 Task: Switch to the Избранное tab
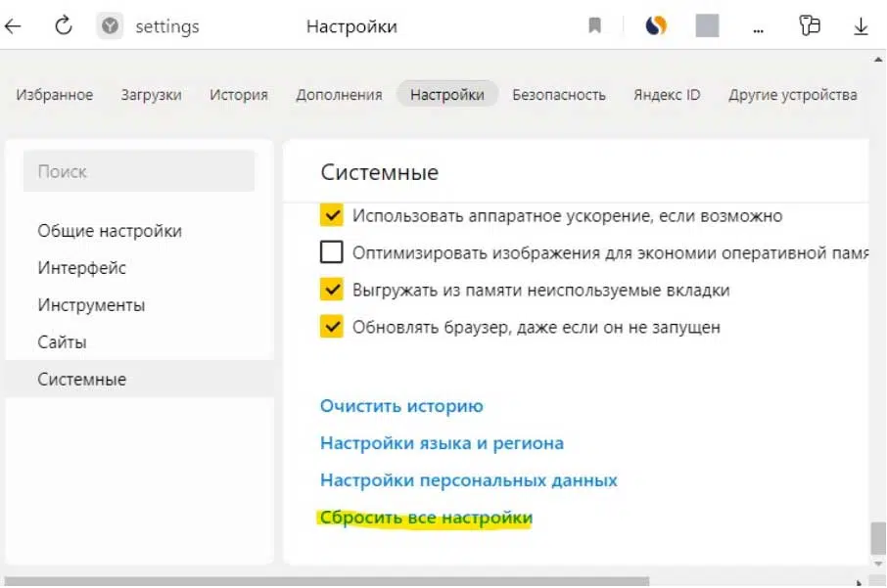pyautogui.click(x=54, y=95)
